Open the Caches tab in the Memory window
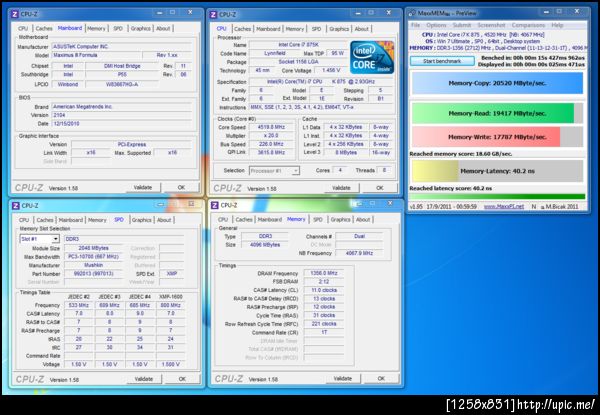 244,220
